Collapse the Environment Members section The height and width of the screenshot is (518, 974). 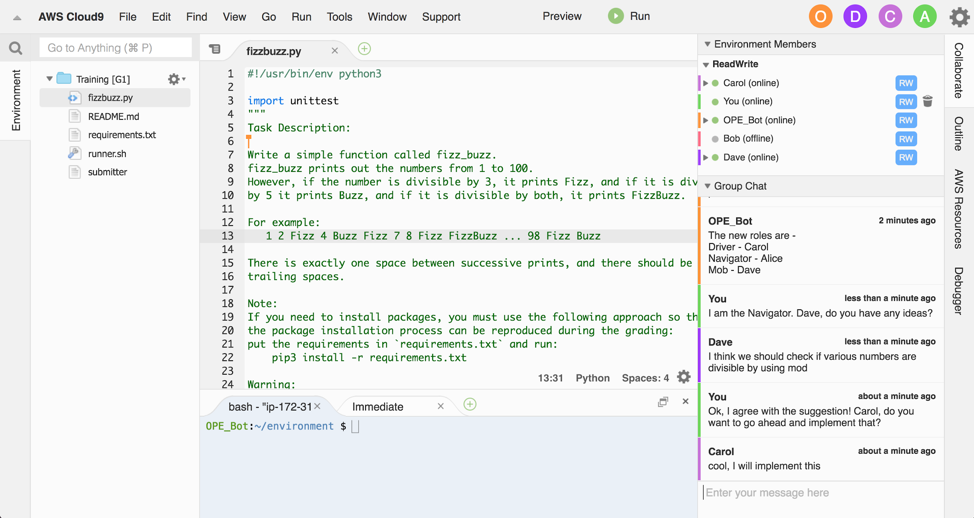pos(707,44)
